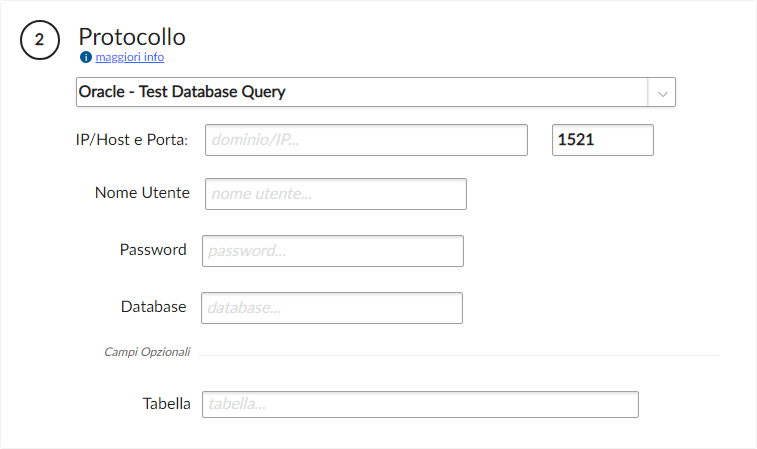Click the Nome Utente label
The width and height of the screenshot is (757, 449).
coord(142,193)
